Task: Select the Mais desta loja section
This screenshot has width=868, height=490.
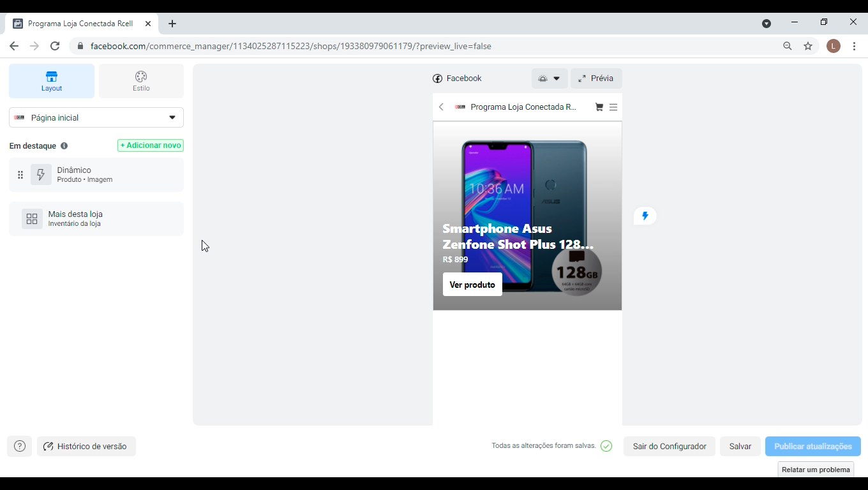Action: 96,219
